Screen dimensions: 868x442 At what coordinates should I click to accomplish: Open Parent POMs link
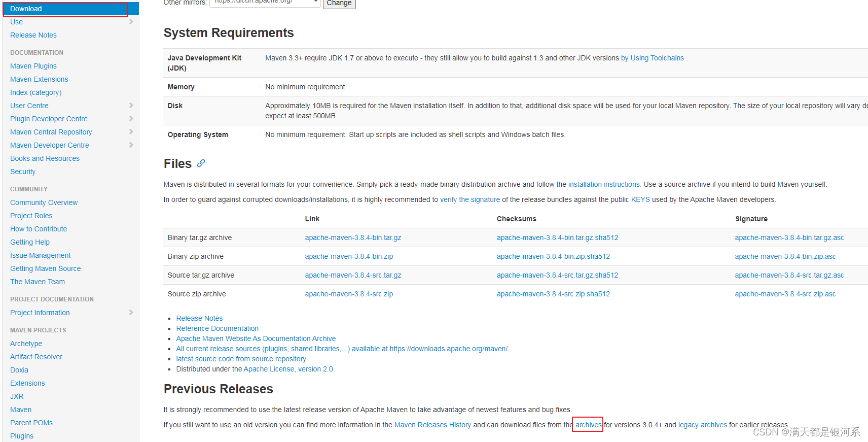31,423
